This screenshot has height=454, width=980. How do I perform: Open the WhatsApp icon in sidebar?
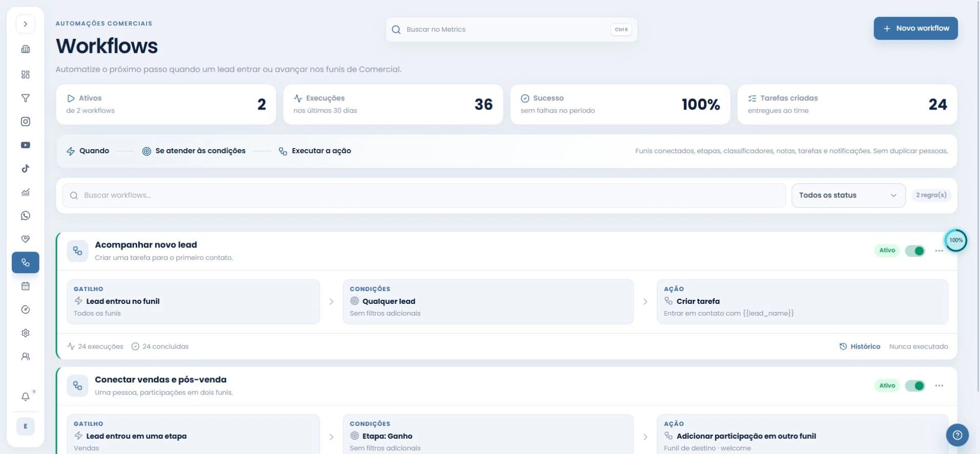pyautogui.click(x=25, y=216)
